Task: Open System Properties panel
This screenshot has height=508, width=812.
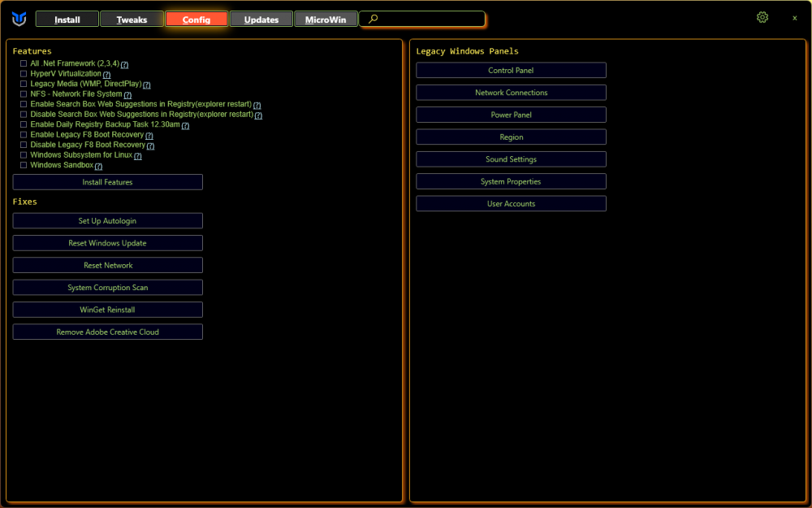Action: point(511,181)
